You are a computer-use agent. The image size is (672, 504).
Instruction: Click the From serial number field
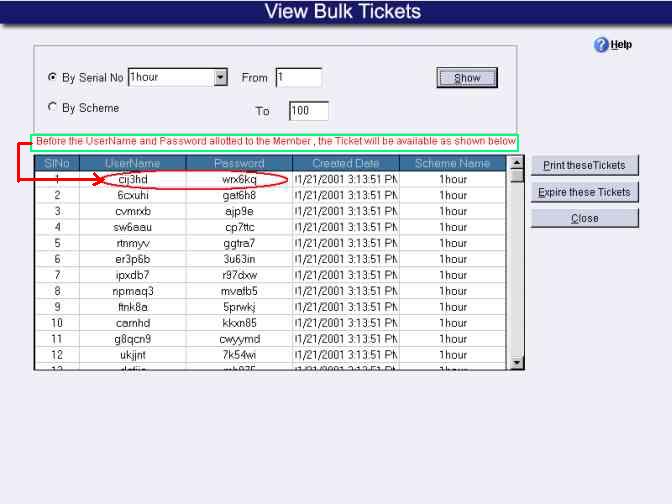(298, 77)
